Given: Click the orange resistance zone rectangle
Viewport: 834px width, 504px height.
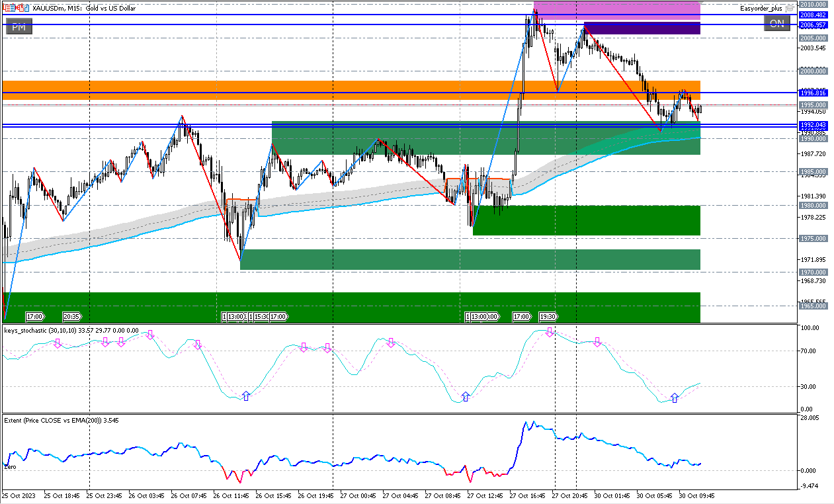Looking at the screenshot, I should tap(331, 90).
